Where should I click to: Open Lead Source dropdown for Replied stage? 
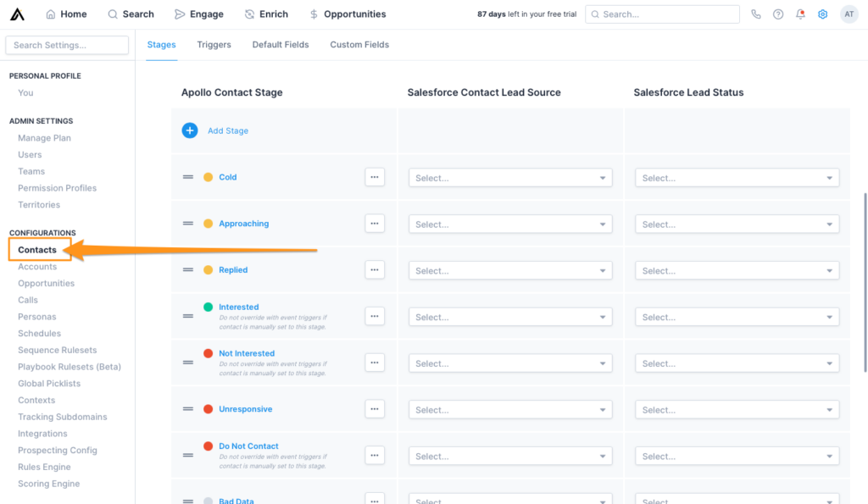pyautogui.click(x=510, y=270)
